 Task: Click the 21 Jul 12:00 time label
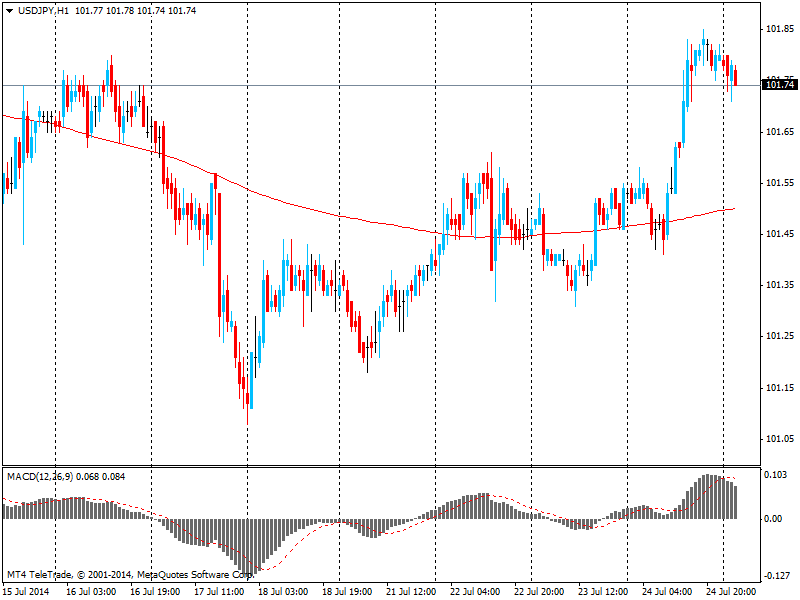[x=413, y=591]
